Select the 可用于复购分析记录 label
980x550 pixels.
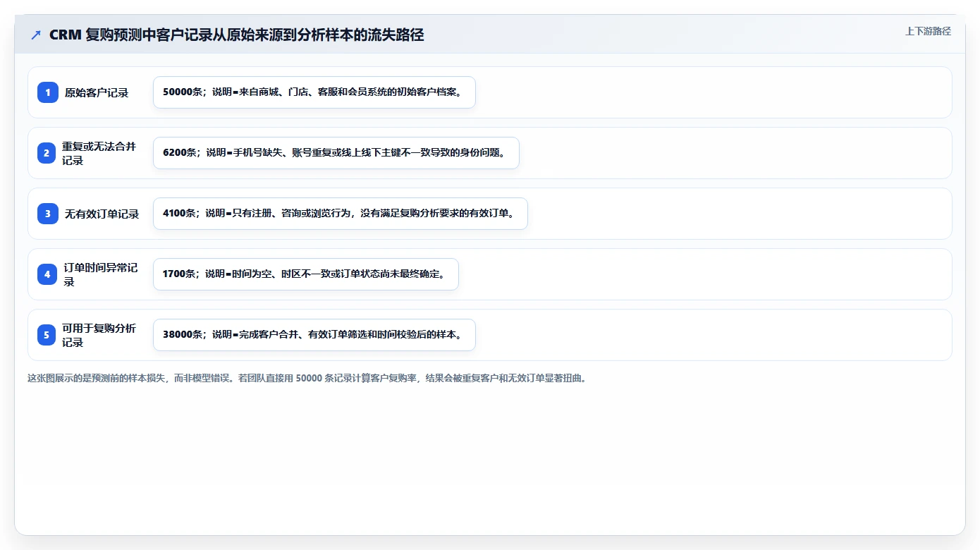pos(99,335)
